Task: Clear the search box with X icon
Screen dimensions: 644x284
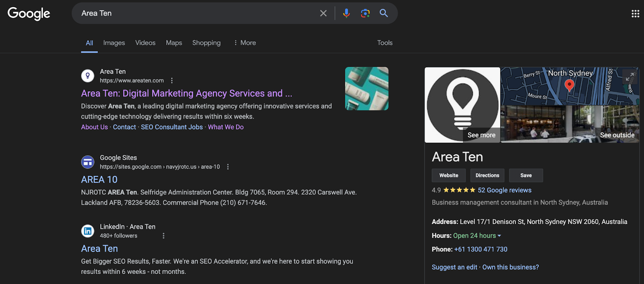Action: (323, 13)
